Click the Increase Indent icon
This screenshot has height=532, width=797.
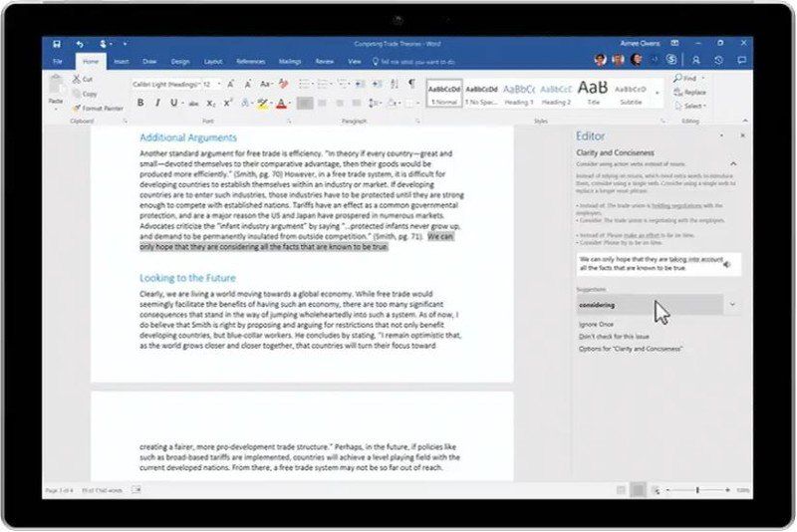coord(377,84)
